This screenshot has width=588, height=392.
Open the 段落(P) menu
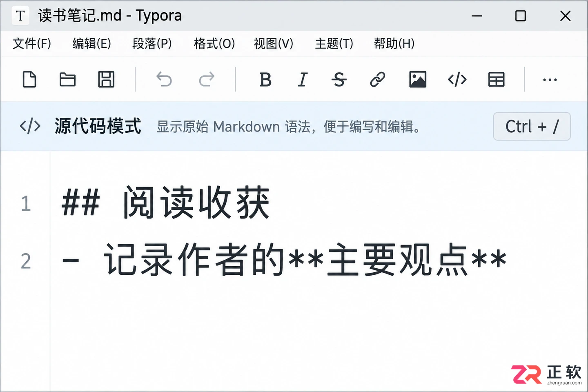tap(152, 43)
